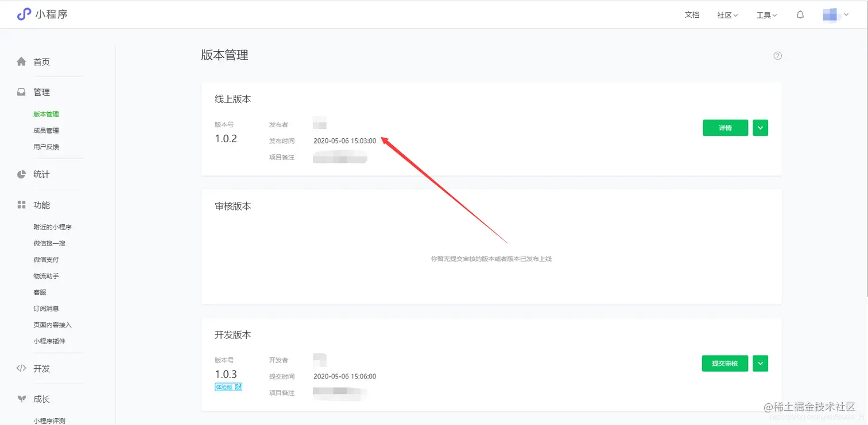This screenshot has height=425, width=868.
Task: Open 订阅消息 sidebar item
Action: pyautogui.click(x=46, y=309)
